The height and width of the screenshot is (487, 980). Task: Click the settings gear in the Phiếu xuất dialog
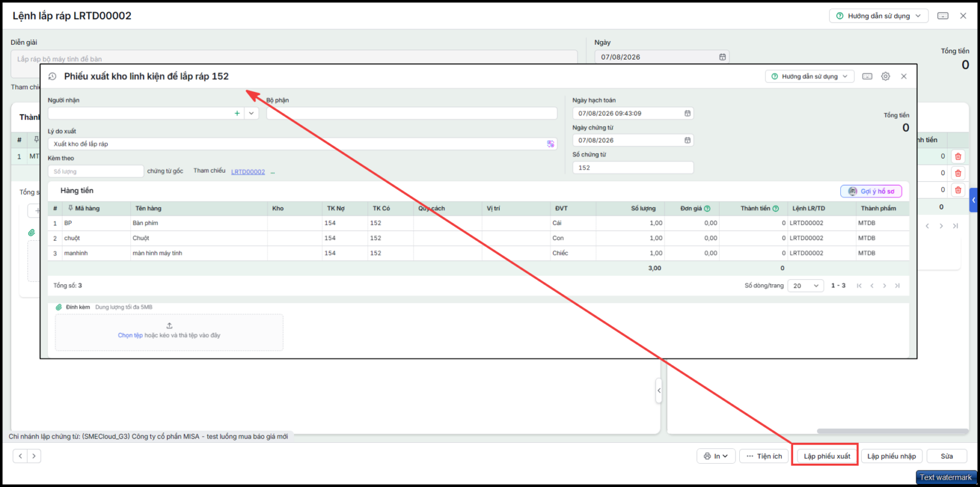tap(886, 77)
